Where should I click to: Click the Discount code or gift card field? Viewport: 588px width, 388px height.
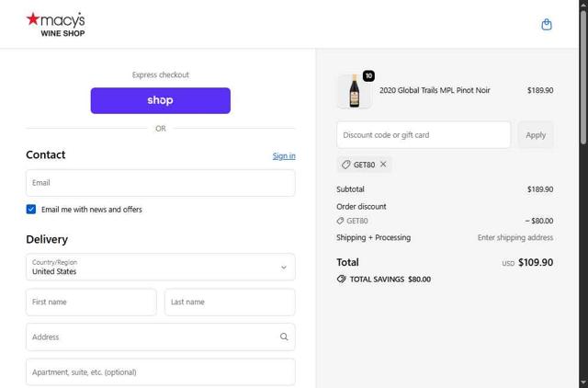[423, 135]
